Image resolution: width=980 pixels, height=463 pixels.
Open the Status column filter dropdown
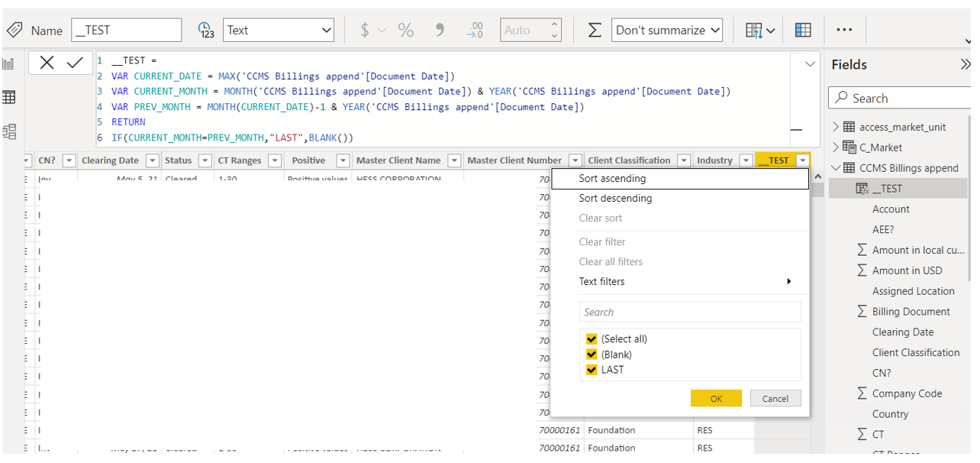(x=205, y=160)
